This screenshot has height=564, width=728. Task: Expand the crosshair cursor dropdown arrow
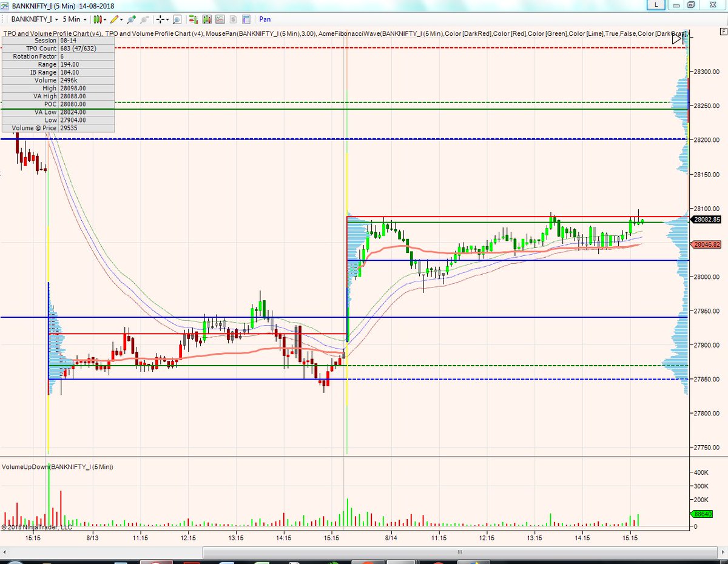pos(168,19)
